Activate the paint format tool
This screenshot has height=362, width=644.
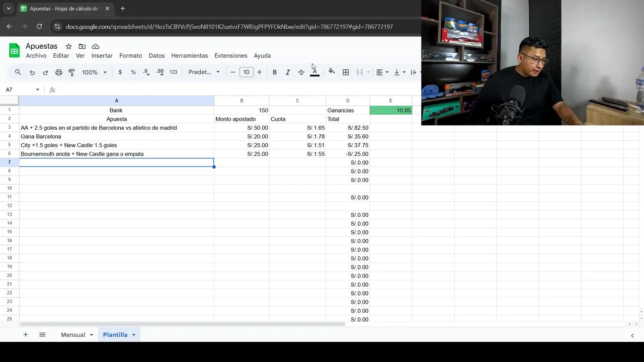pos(71,72)
